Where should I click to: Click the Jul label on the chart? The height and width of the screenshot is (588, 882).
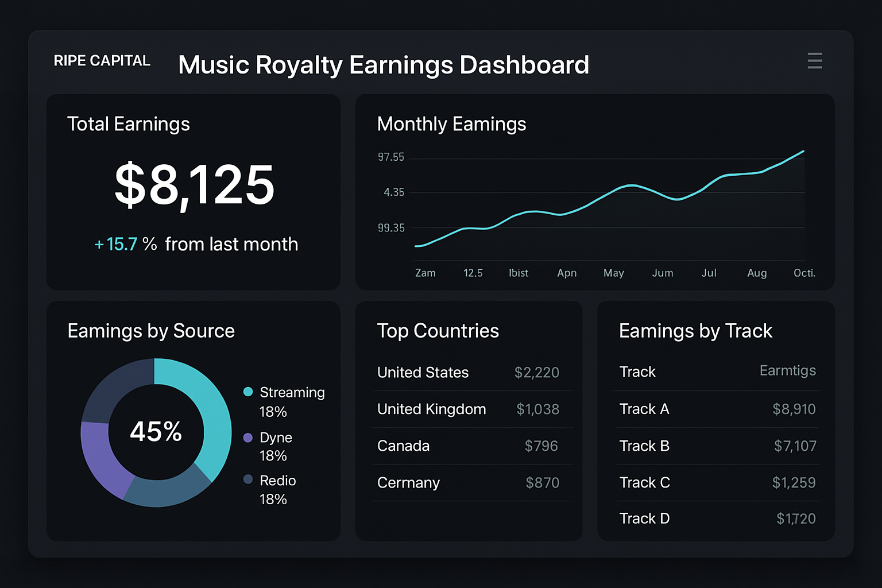(709, 273)
